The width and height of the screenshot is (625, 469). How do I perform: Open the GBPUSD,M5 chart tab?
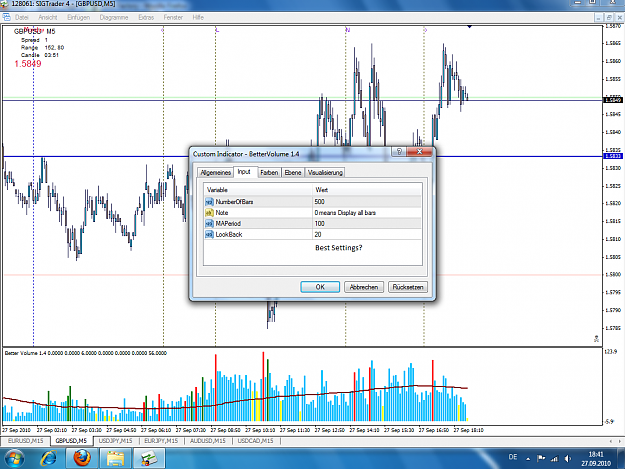[x=71, y=441]
